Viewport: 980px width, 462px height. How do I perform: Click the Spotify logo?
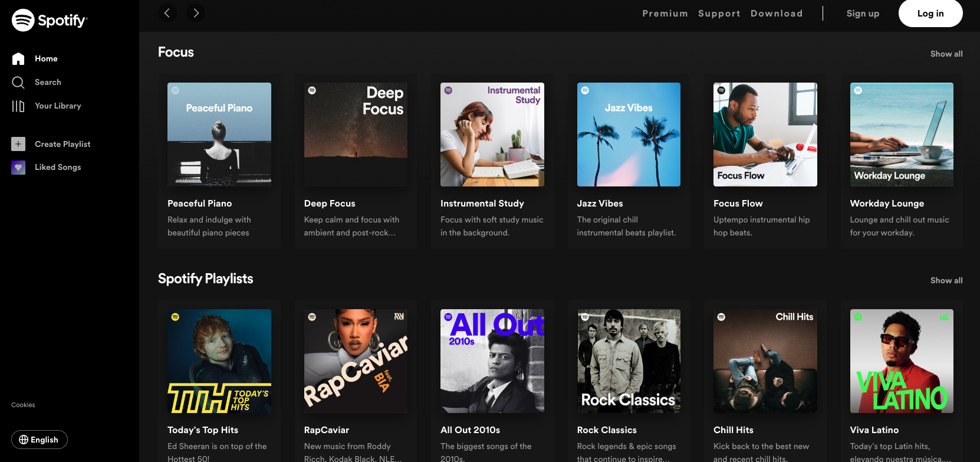coord(50,20)
